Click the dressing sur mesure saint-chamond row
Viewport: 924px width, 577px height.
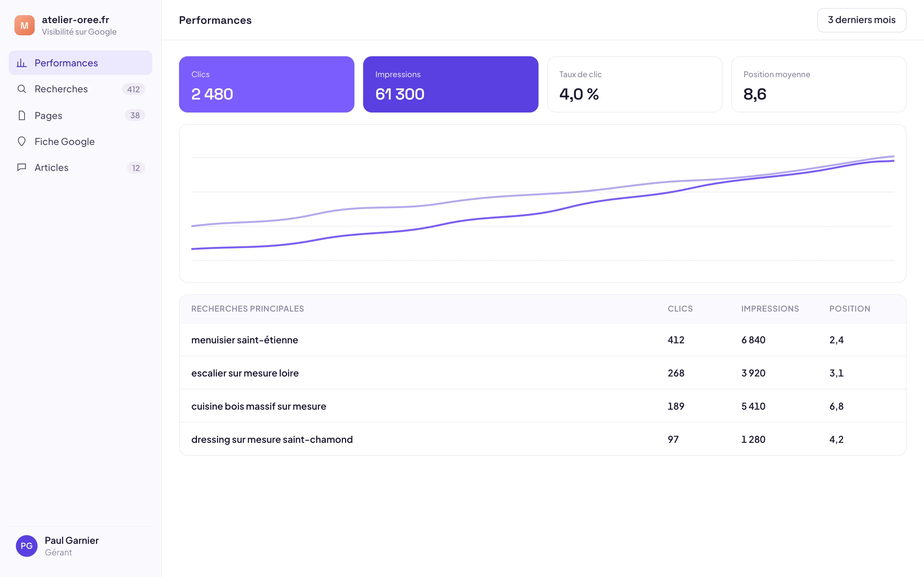pos(542,439)
